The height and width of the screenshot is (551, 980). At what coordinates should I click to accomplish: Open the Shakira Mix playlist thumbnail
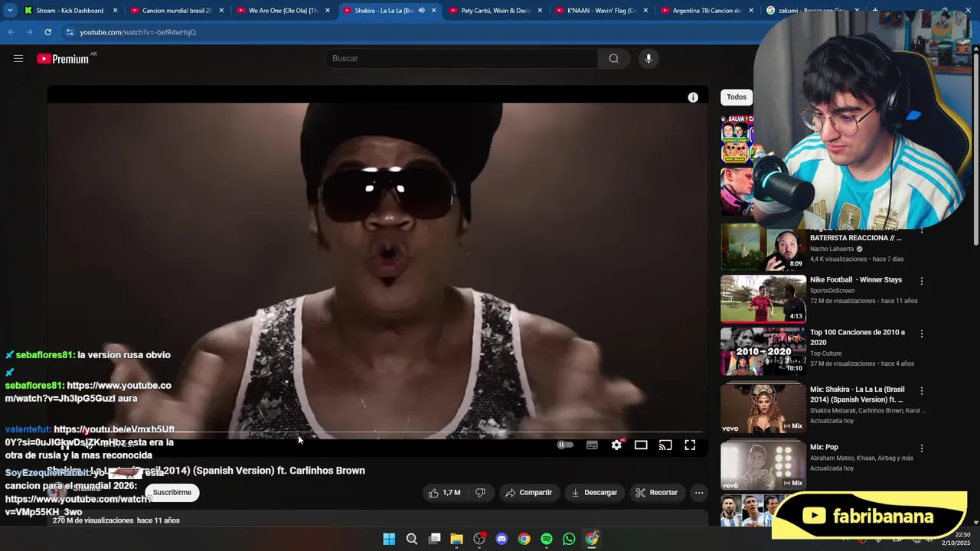pos(763,409)
